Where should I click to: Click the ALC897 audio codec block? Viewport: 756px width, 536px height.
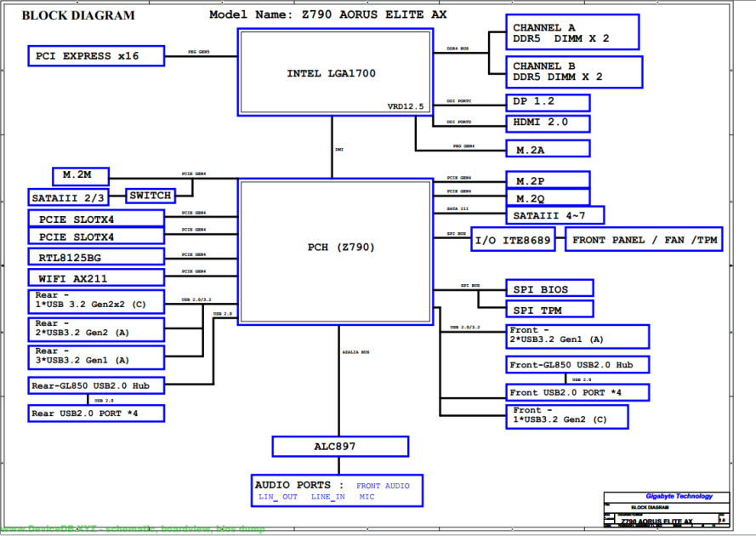[340, 447]
